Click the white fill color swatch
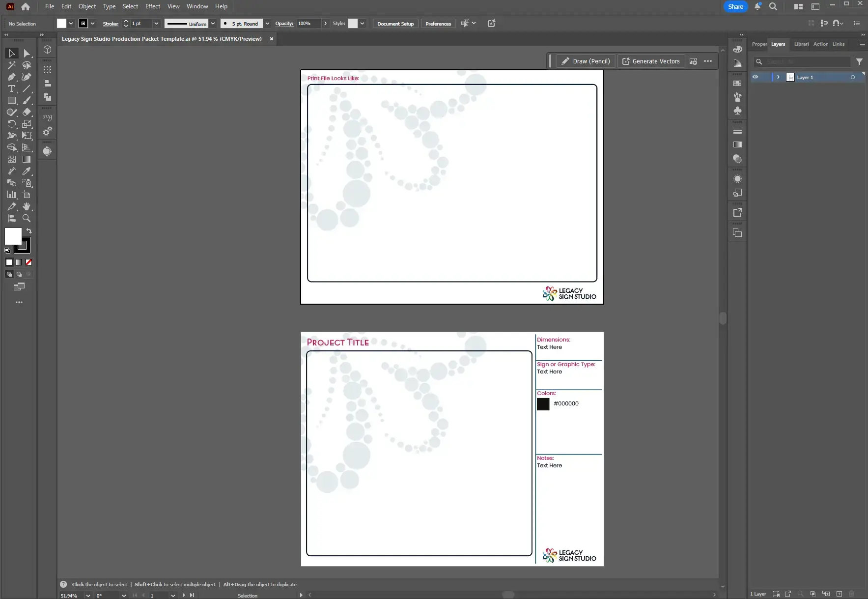 pyautogui.click(x=13, y=237)
